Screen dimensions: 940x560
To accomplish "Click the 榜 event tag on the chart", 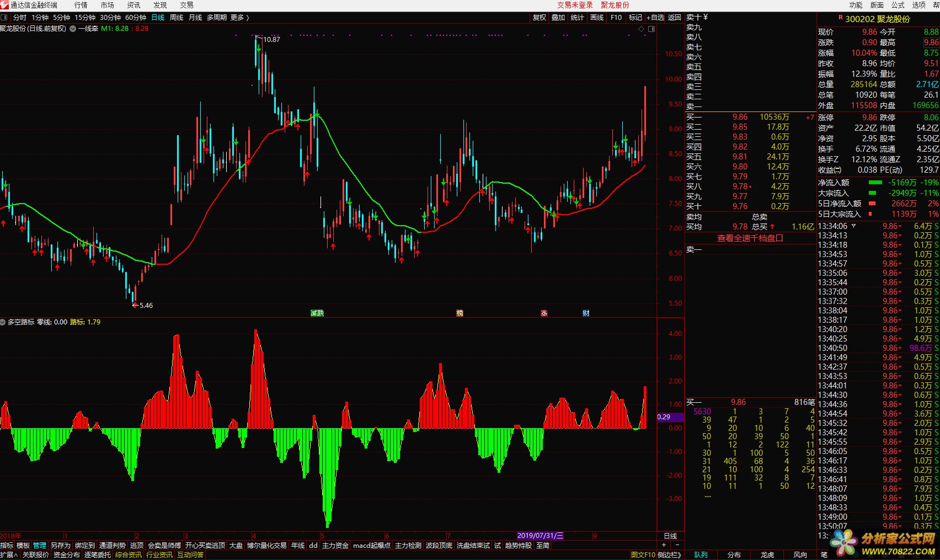I will [460, 313].
